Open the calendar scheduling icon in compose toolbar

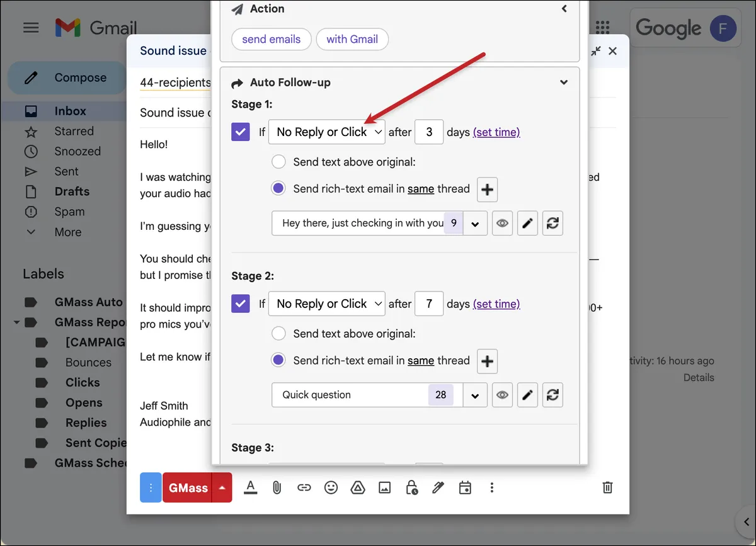(466, 487)
